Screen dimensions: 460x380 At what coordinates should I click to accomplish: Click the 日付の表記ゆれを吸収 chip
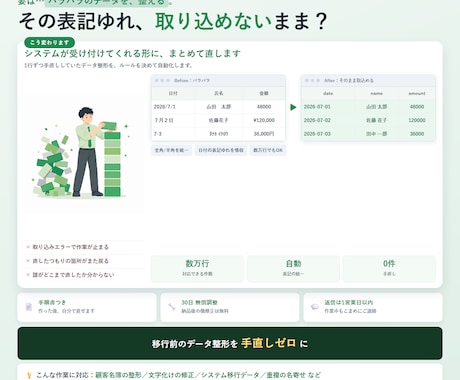point(221,150)
